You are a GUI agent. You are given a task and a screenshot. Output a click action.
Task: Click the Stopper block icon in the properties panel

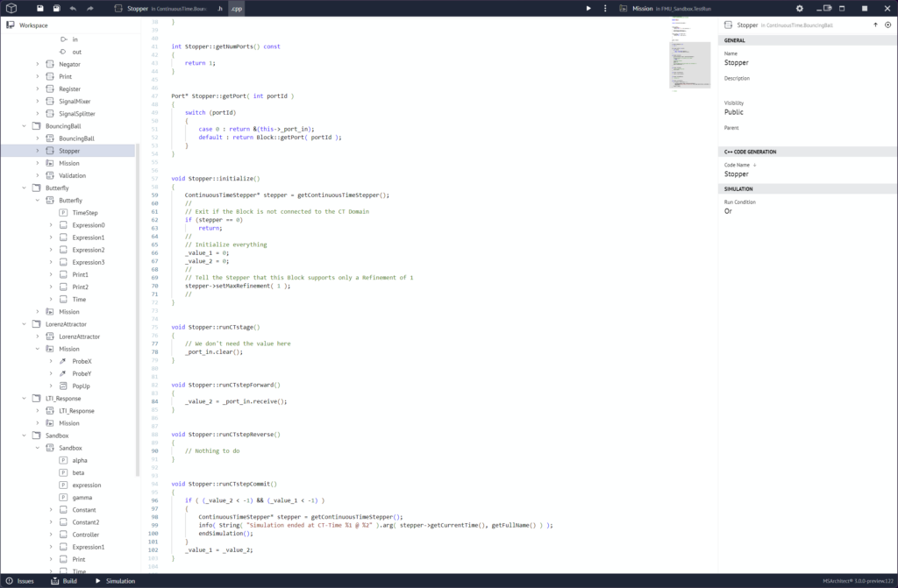point(728,25)
